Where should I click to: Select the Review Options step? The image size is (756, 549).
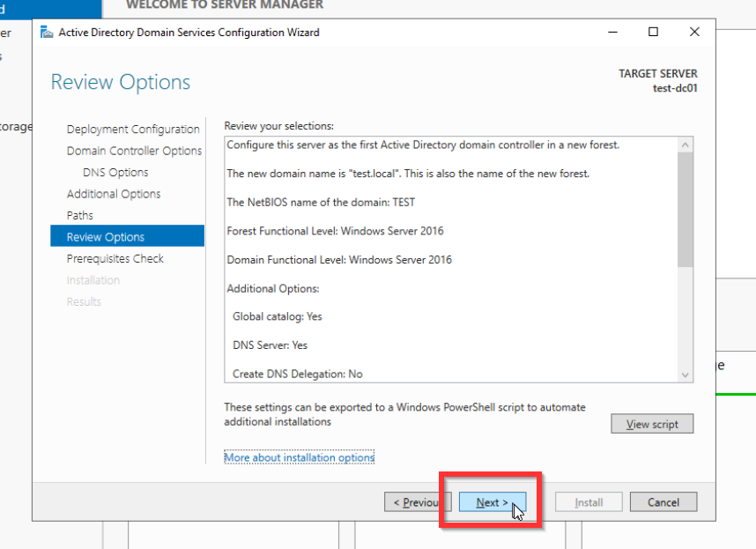[127, 236]
